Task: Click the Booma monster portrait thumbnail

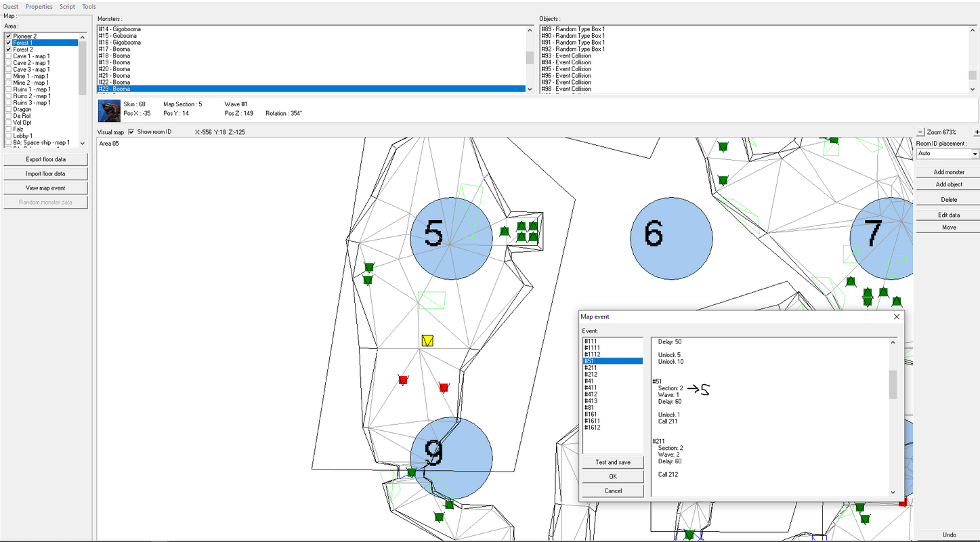Action: [x=109, y=110]
